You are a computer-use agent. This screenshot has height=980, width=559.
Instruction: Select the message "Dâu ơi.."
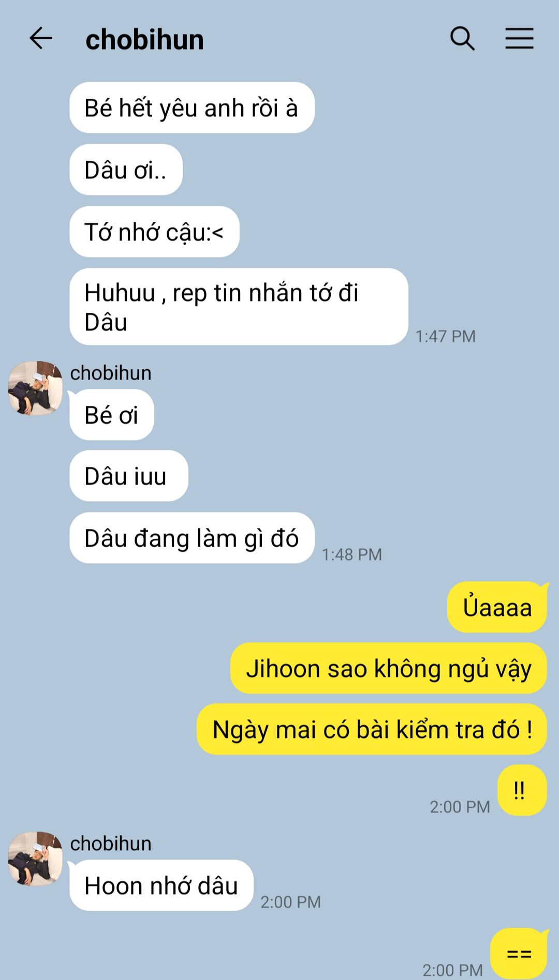coord(126,170)
